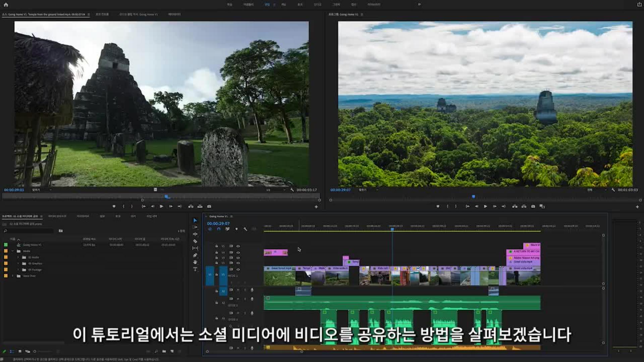Click the Source monitor scrub bar playhead
Screen dimensions: 644x362
(167, 197)
